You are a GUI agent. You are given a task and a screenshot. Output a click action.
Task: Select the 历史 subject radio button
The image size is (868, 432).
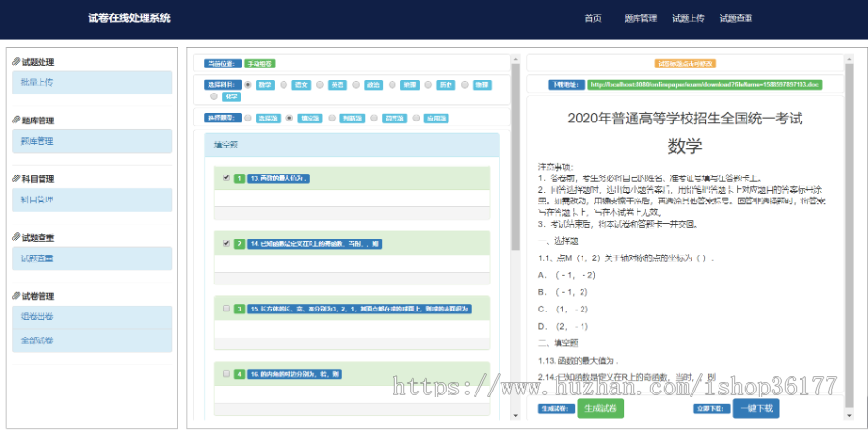pos(428,85)
